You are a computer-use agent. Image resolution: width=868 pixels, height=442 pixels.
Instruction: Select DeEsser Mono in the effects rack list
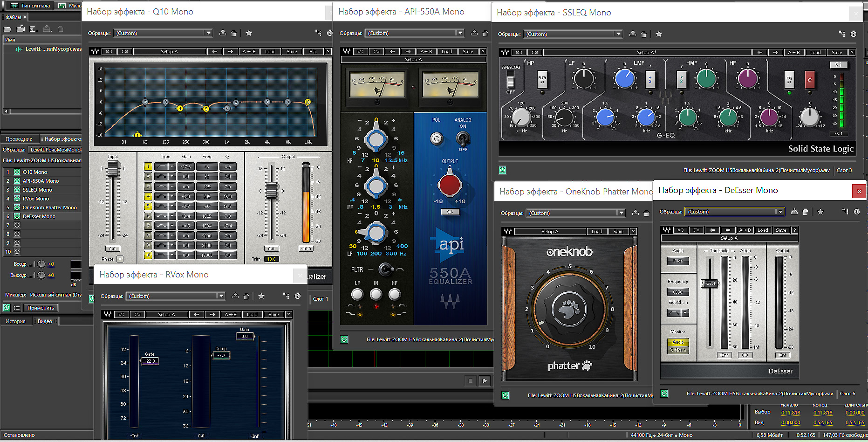[x=39, y=216]
